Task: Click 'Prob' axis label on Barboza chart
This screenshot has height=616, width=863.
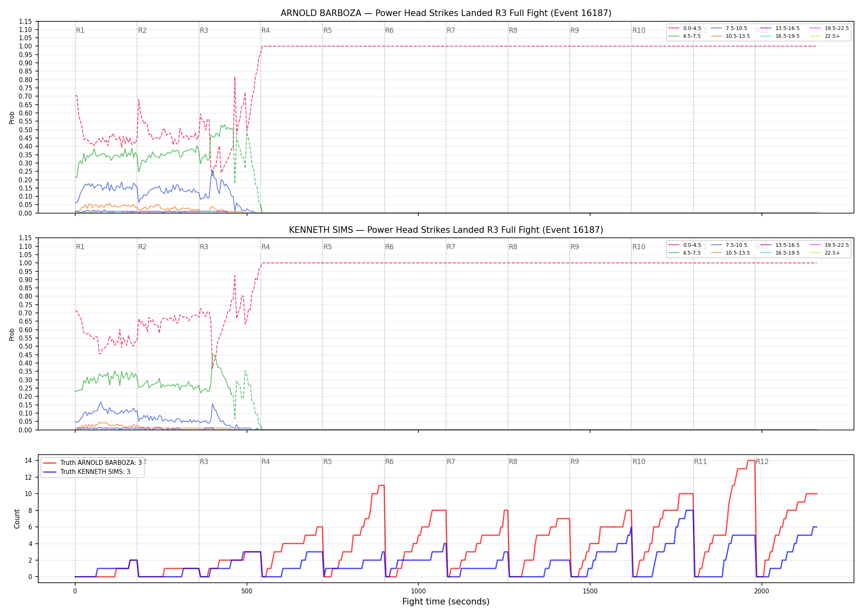Action: [12, 117]
